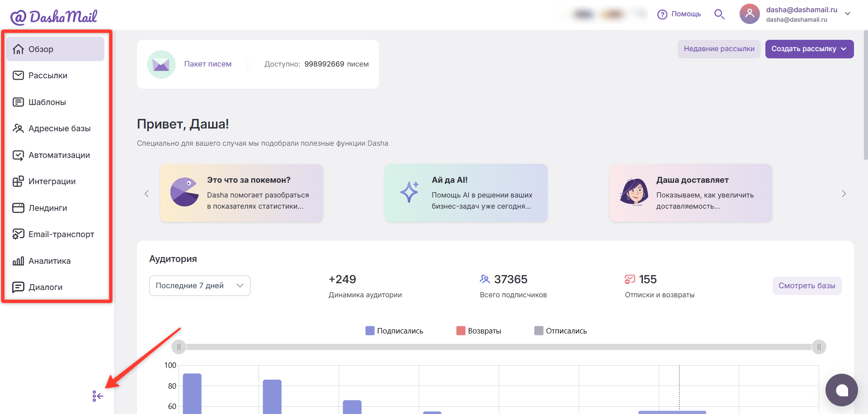
Task: Open the chat widget bubble
Action: [x=841, y=390]
